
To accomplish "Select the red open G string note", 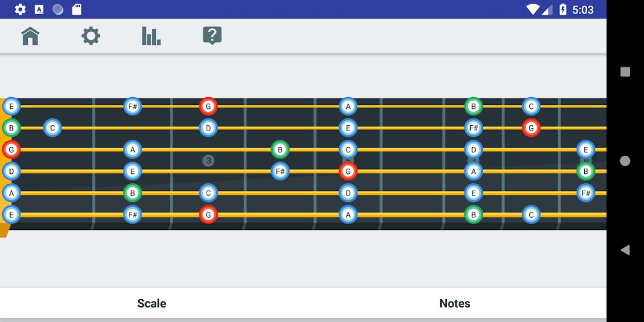I will [x=11, y=149].
